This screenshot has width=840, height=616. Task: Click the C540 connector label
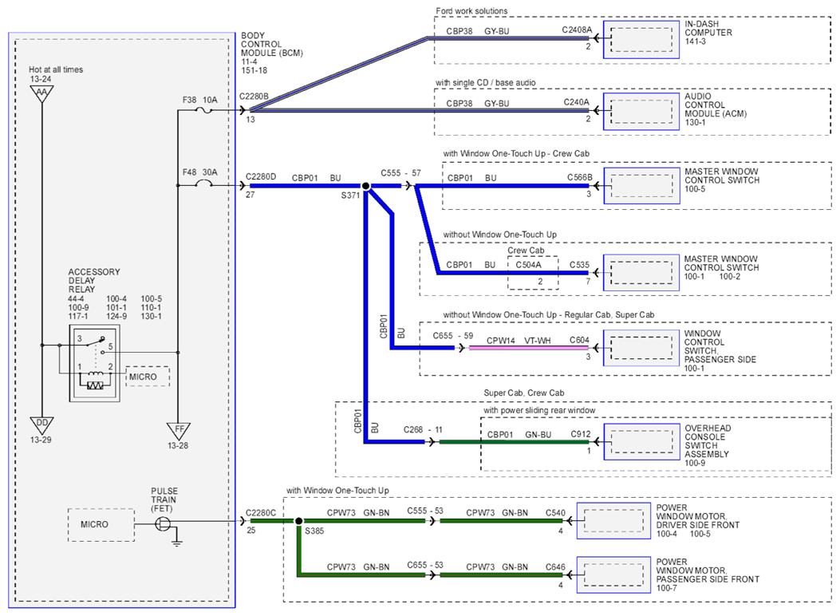coord(555,512)
